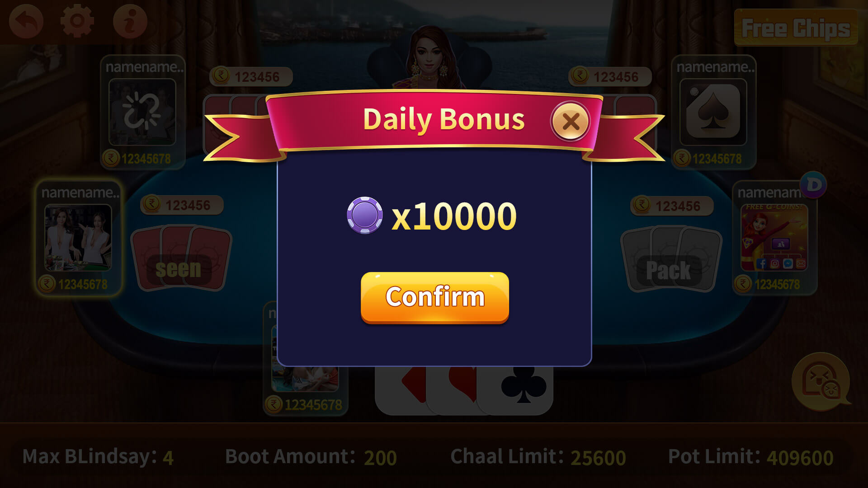This screenshot has height=488, width=868.
Task: Select the broken-link avatar player
Action: (x=142, y=112)
